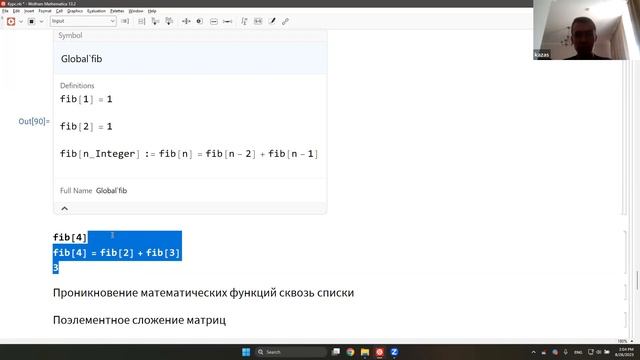Open the network and volume quick settings
The image size is (640, 360).
(599, 352)
